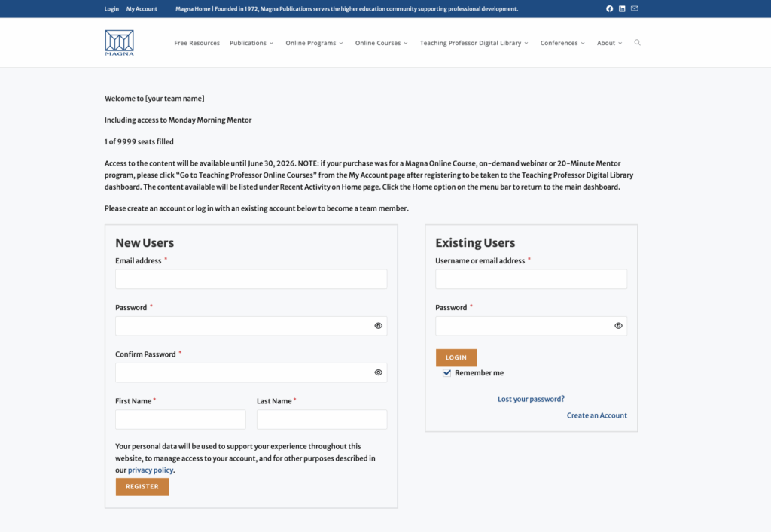Click the Magna logo
771x532 pixels.
(x=118, y=42)
